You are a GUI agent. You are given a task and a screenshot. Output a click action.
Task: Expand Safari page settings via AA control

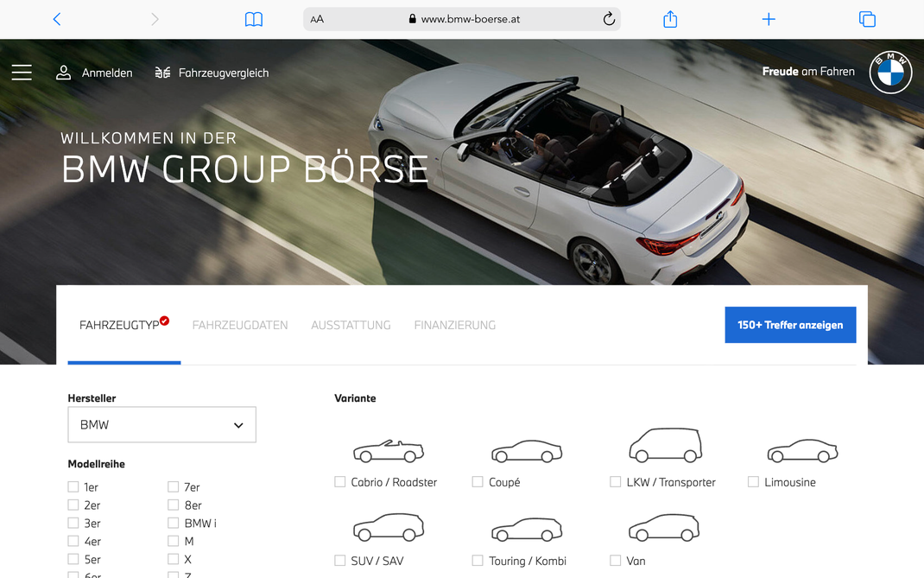[316, 18]
